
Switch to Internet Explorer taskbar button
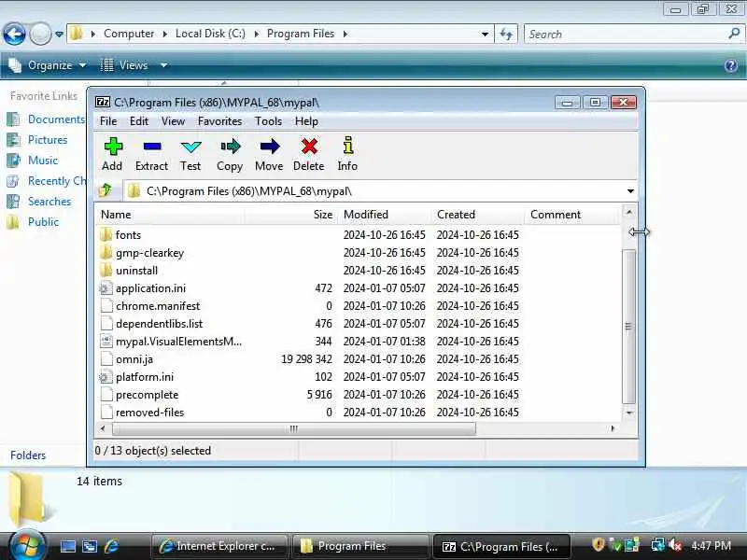[x=219, y=546]
